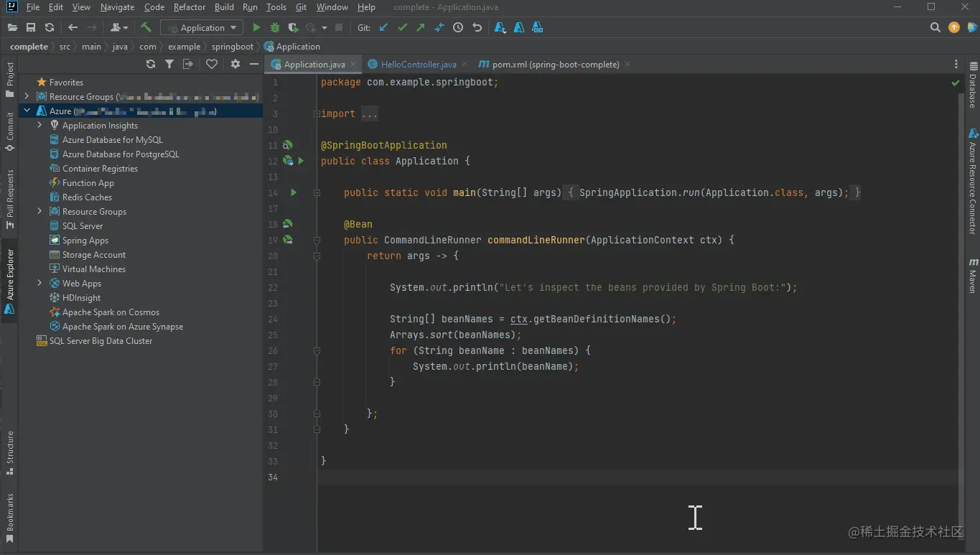Unfold the collapsed import block
This screenshot has height=555, width=980.
(317, 113)
